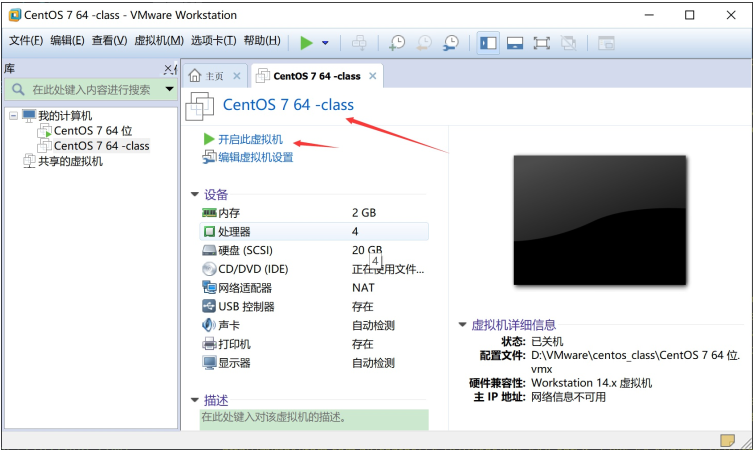This screenshot has width=754, height=451.
Task: Click the message log icon in status bar
Action: coord(727,440)
